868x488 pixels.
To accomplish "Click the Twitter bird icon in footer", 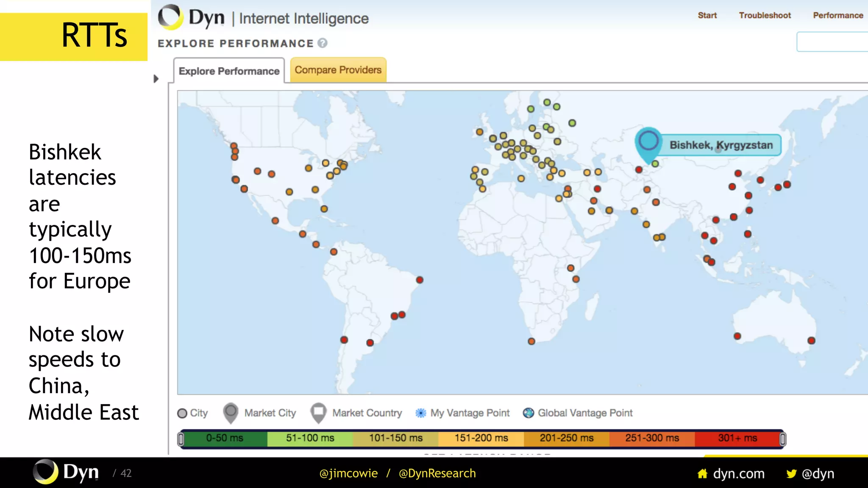I will click(x=791, y=474).
